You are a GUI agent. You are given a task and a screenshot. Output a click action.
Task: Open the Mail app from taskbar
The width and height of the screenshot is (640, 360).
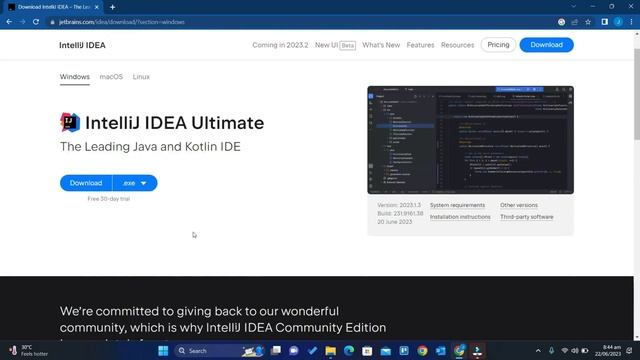386,351
